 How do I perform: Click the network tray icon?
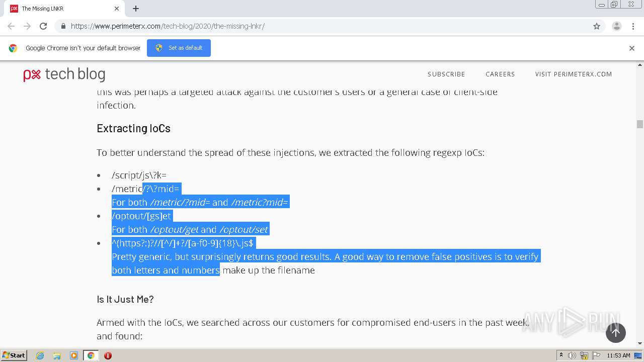pyautogui.click(x=584, y=355)
